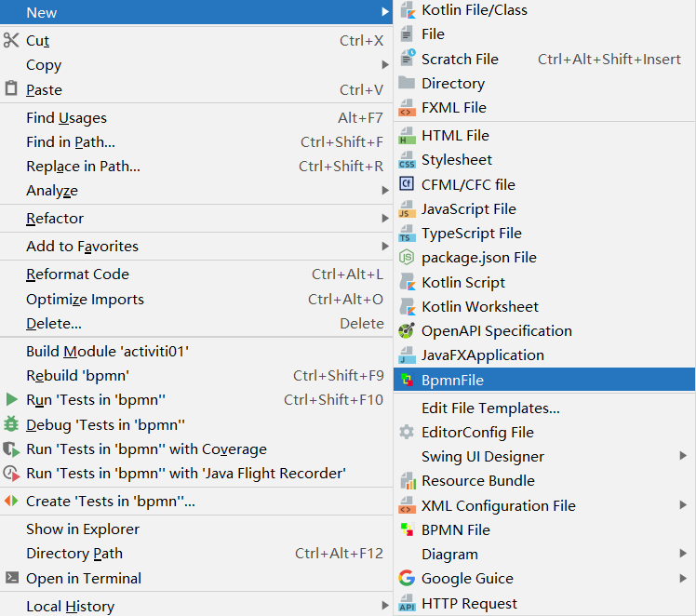The image size is (696, 616).
Task: Click the FXML File icon
Action: [x=407, y=107]
